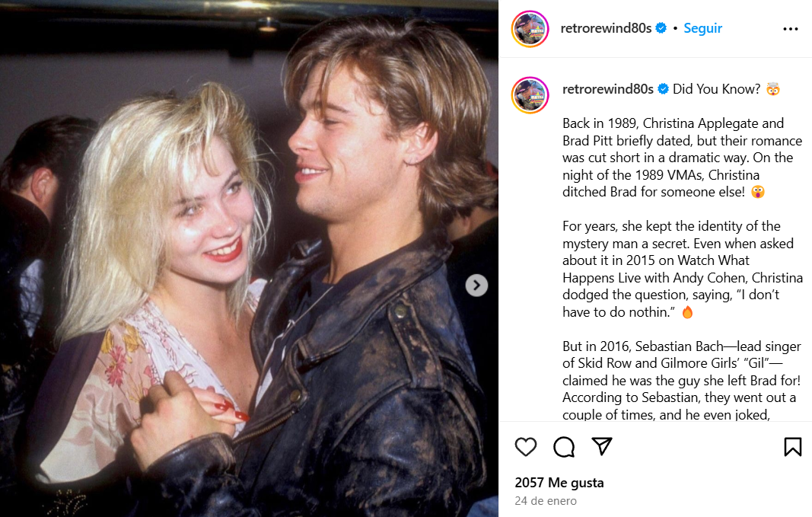
Task: View the 2057 Me gusta likes list
Action: pos(559,482)
